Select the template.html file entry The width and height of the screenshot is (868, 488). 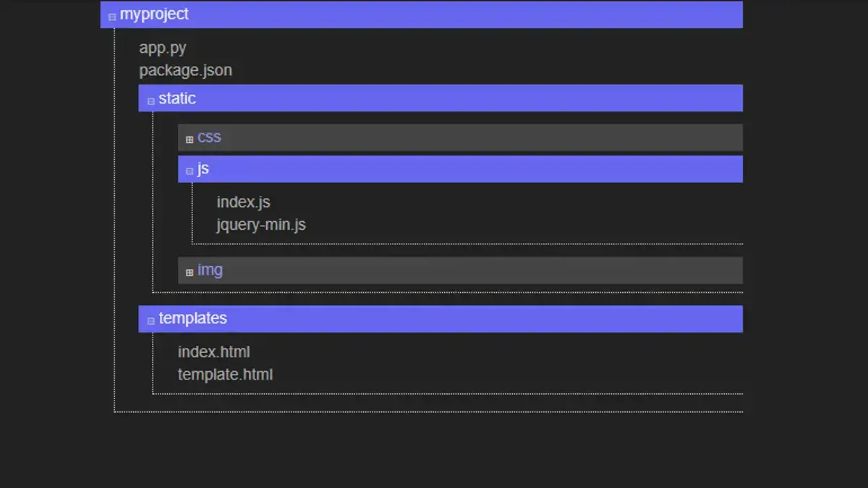tap(226, 374)
